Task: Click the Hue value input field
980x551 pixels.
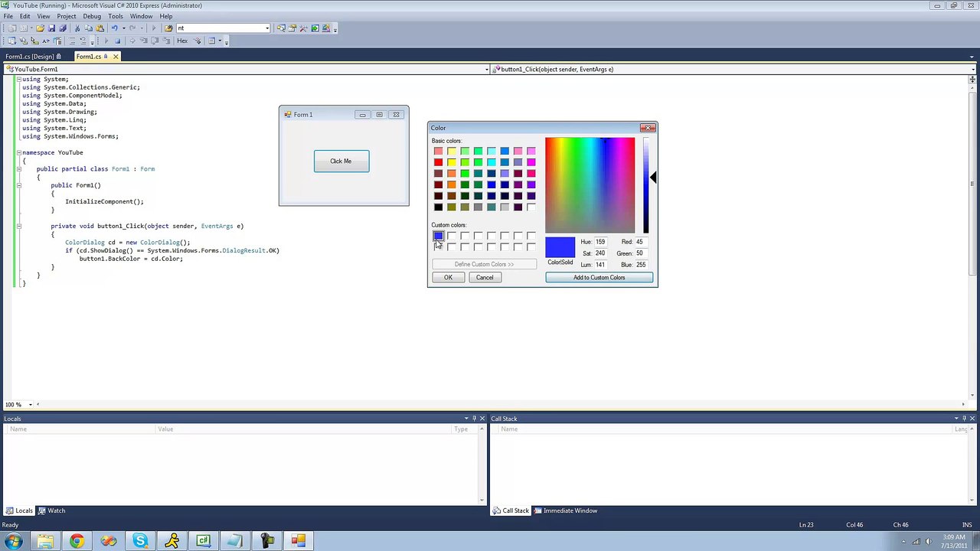Action: (x=601, y=242)
